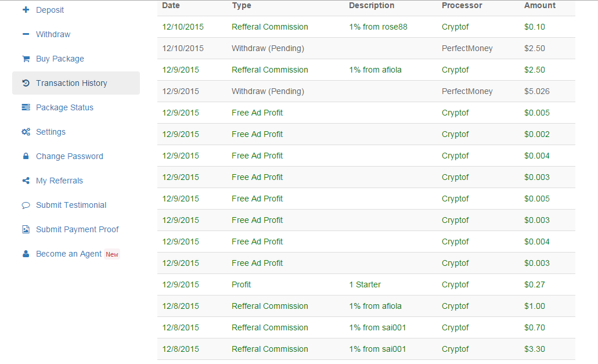Open the Become an Agent link
Viewport: 598px width, 364px height.
tap(69, 254)
